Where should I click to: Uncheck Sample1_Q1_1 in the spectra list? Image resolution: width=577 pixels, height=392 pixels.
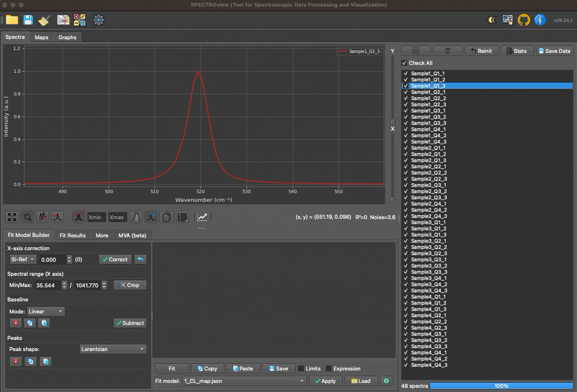pyautogui.click(x=406, y=74)
